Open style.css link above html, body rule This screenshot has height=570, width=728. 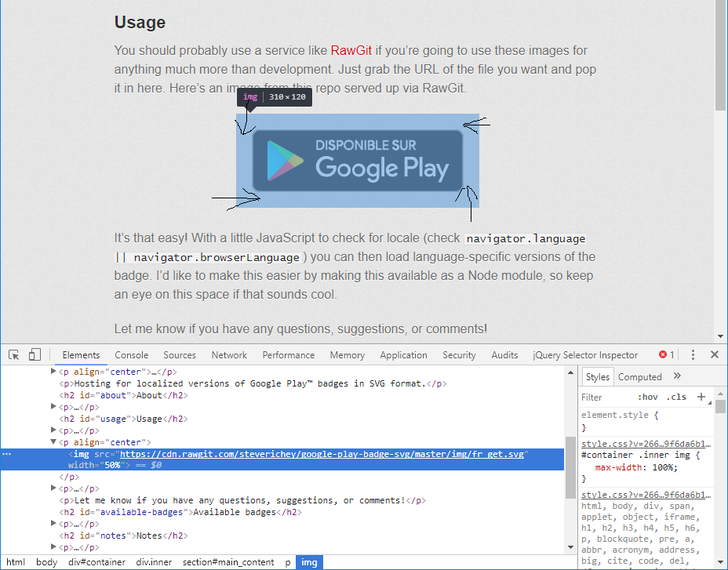click(646, 495)
